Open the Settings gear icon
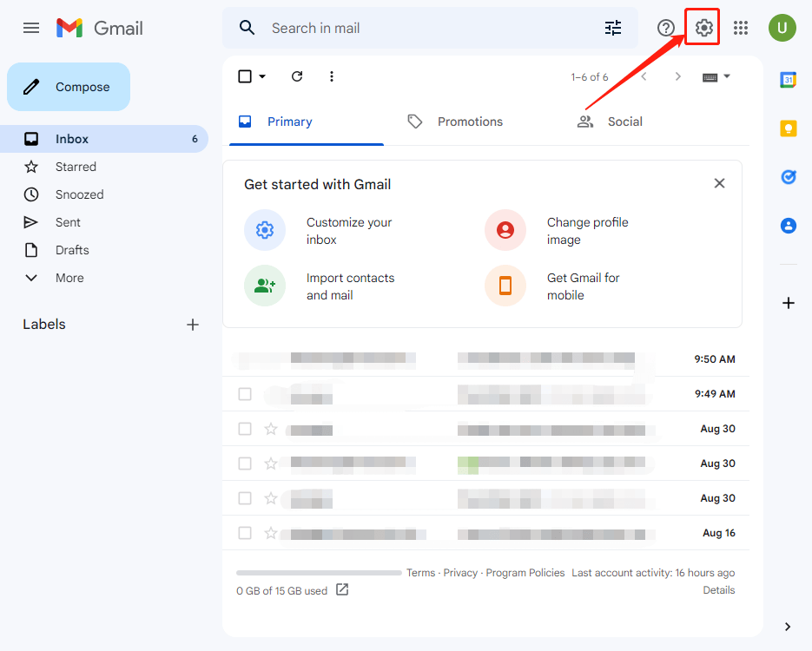The image size is (812, 651). [x=703, y=28]
